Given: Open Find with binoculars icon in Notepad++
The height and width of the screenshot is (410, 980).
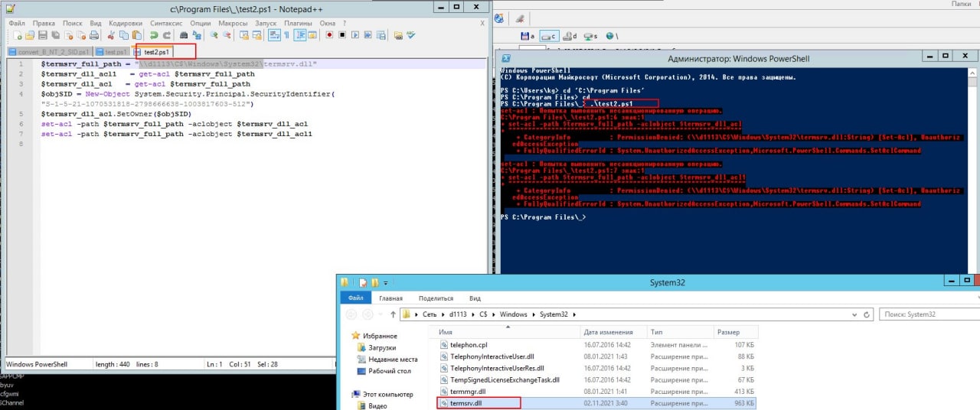Looking at the screenshot, I should click(x=184, y=35).
